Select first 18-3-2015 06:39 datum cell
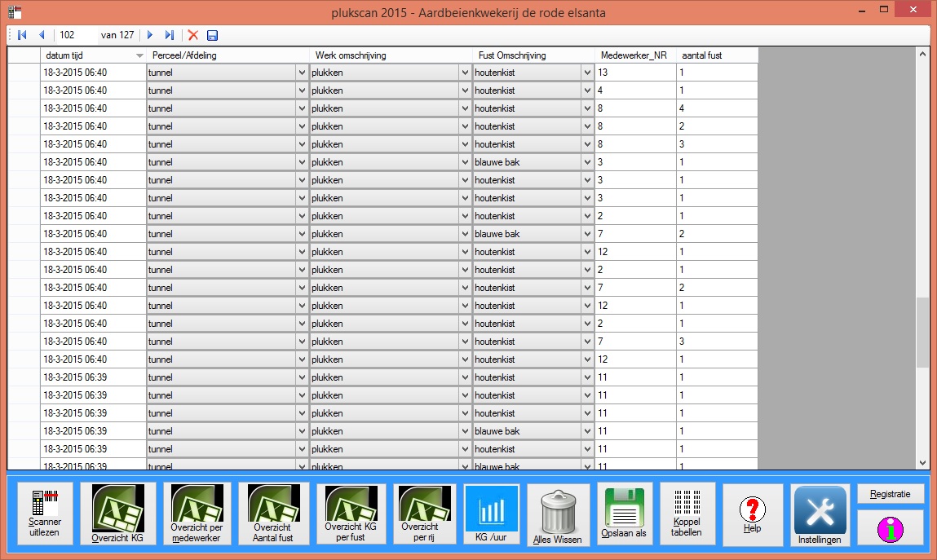The height and width of the screenshot is (560, 937). pos(93,377)
